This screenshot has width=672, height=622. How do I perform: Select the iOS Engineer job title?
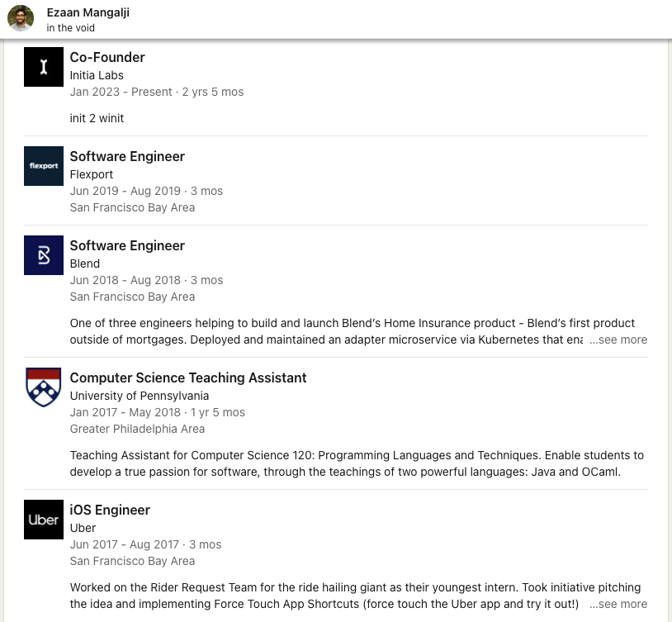pyautogui.click(x=110, y=510)
